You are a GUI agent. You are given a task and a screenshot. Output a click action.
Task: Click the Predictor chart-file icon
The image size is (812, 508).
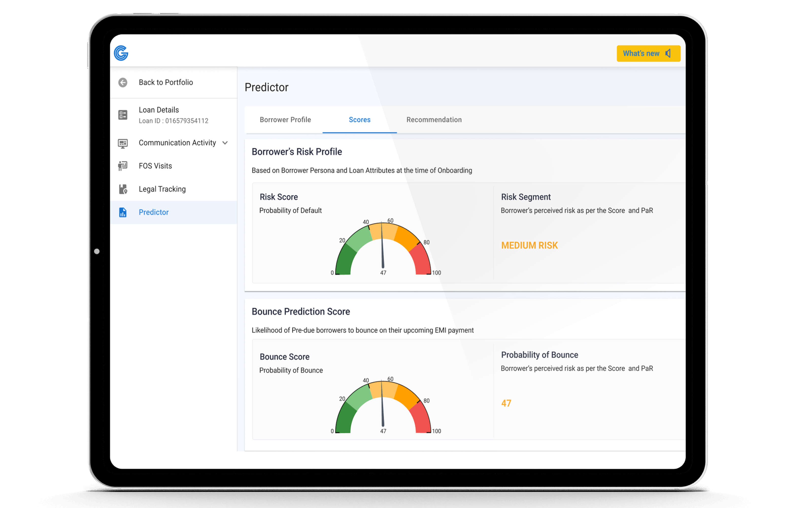[123, 212]
